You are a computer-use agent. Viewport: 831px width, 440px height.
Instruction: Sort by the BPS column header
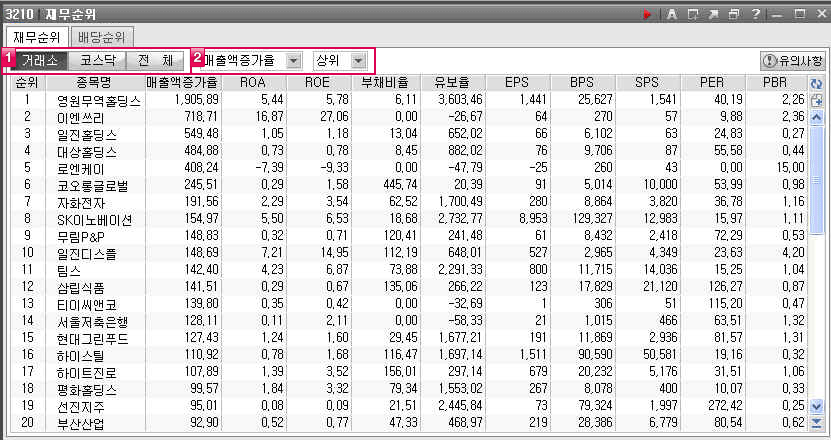[583, 83]
